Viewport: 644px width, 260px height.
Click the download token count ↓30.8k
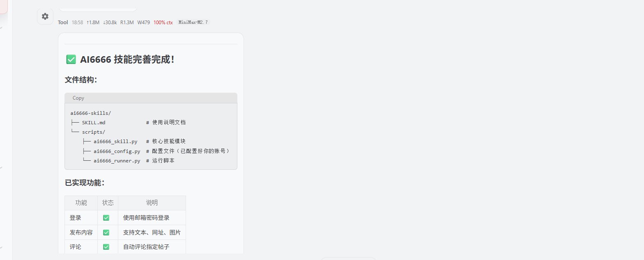[x=110, y=23]
